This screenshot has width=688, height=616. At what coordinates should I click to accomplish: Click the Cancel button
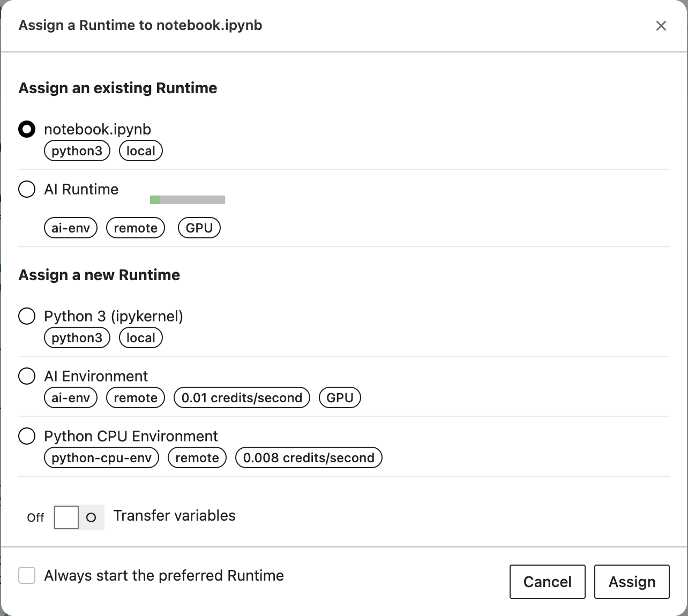(x=547, y=582)
